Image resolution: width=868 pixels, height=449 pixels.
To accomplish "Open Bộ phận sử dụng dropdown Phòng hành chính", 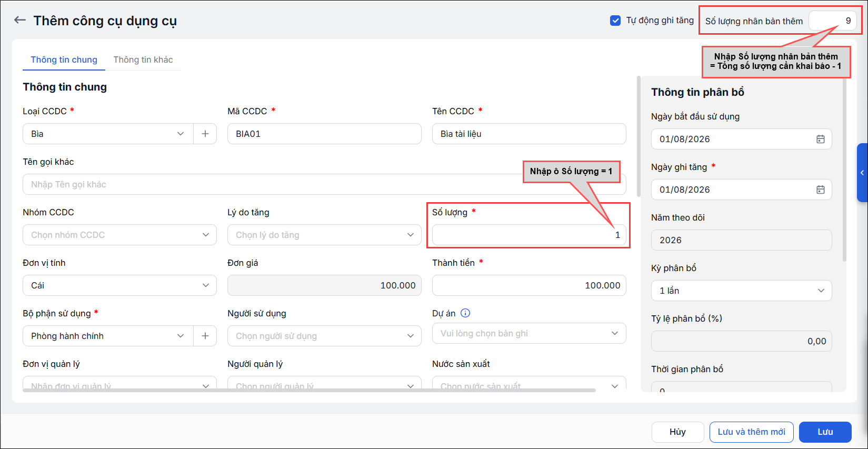I will point(108,336).
